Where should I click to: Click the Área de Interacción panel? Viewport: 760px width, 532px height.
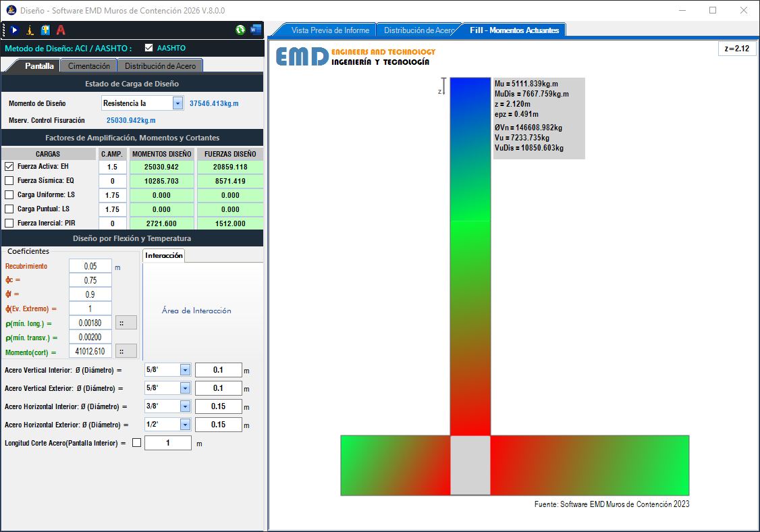pyautogui.click(x=203, y=311)
